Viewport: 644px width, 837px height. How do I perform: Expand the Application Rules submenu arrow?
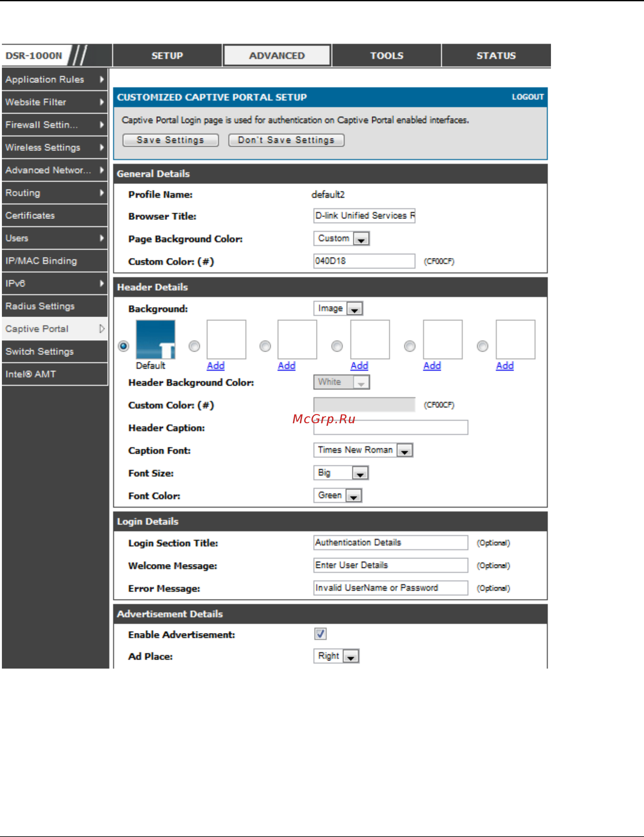(x=102, y=79)
